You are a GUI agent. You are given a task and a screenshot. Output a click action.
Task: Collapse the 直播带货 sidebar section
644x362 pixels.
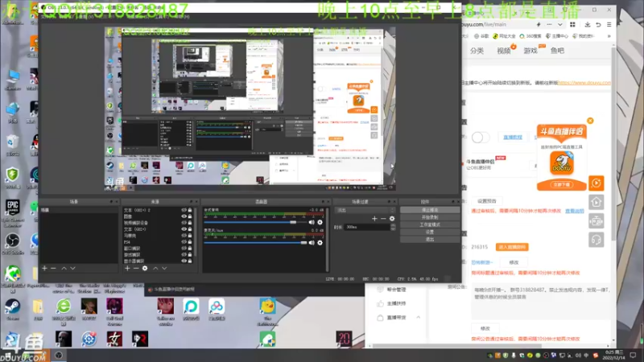coord(418,317)
